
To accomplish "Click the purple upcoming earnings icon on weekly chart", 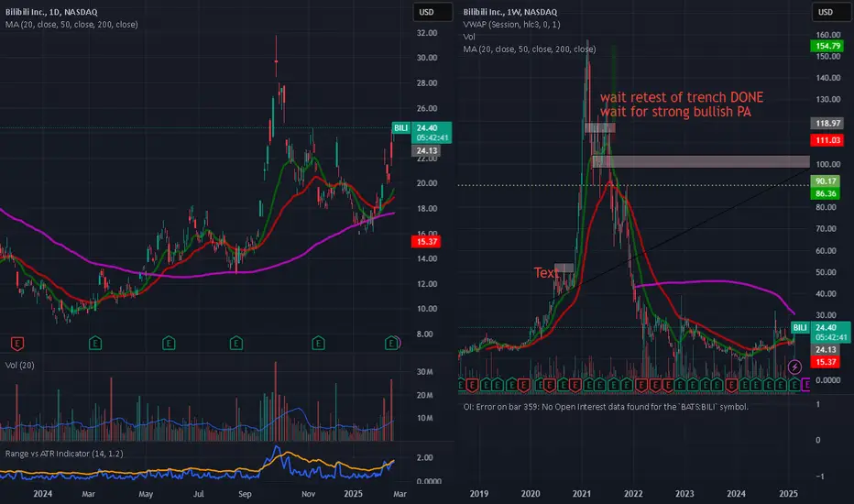I will coord(806,385).
